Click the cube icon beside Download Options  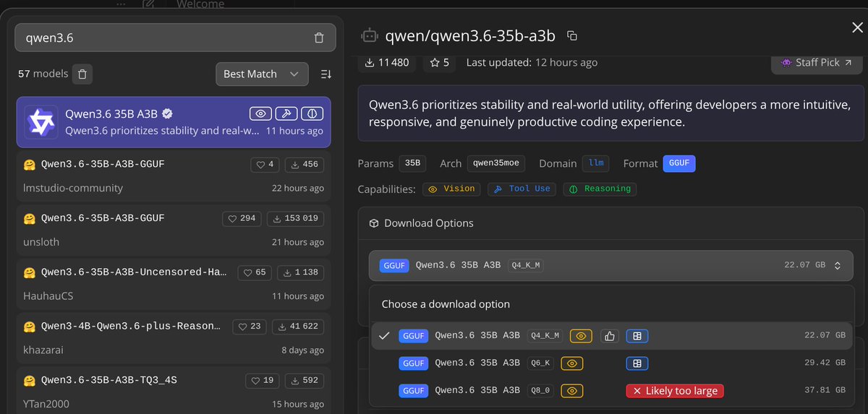(x=374, y=223)
